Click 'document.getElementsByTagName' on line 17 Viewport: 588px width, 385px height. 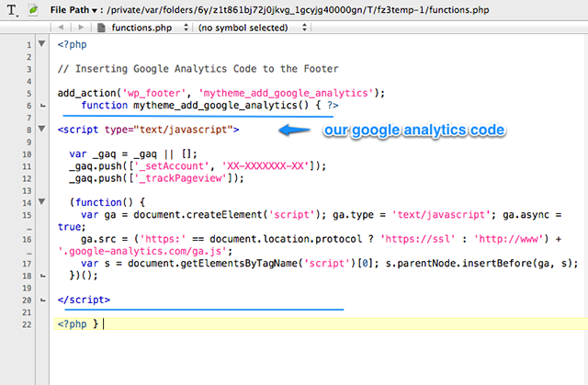pos(212,263)
